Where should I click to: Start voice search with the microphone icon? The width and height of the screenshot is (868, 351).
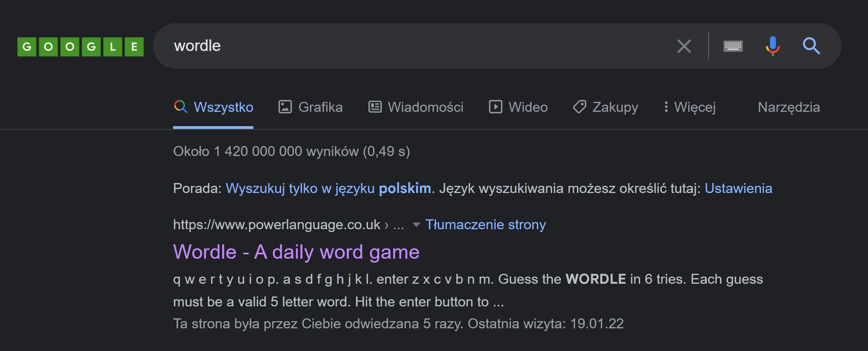(x=773, y=46)
